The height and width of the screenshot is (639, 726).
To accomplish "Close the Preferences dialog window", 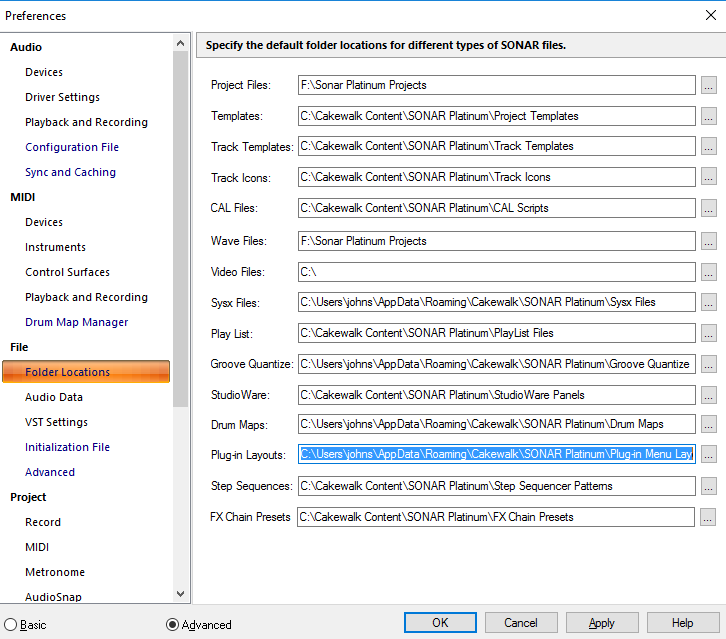I will point(710,15).
